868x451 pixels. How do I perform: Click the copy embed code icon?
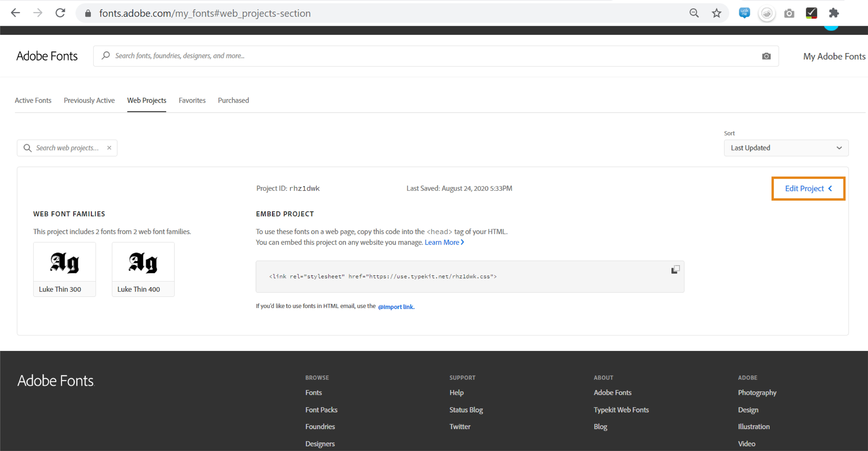[675, 270]
